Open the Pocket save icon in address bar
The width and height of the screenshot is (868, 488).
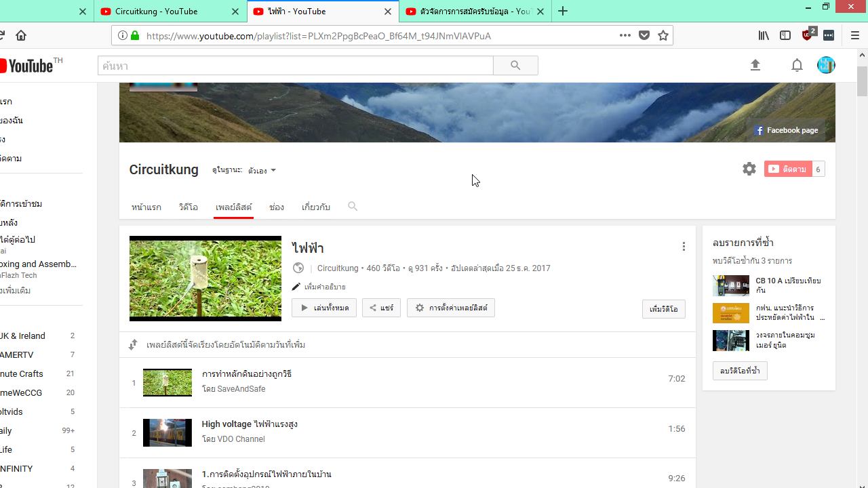pyautogui.click(x=644, y=35)
